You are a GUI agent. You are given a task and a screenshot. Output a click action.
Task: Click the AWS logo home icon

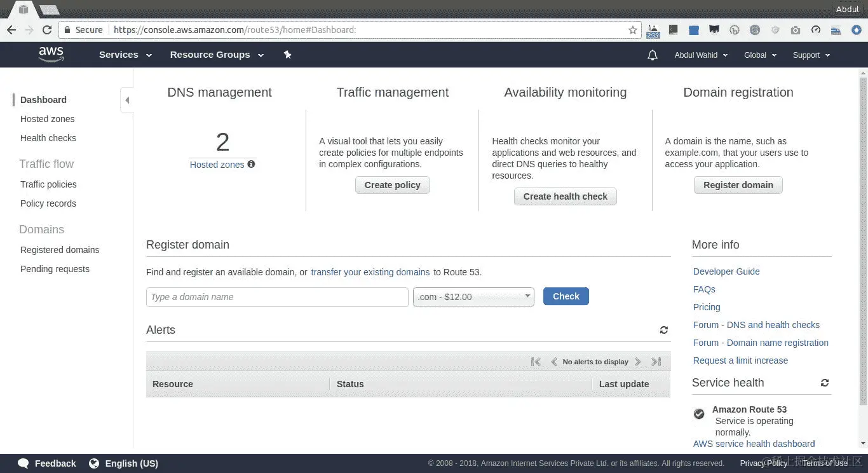pyautogui.click(x=51, y=55)
